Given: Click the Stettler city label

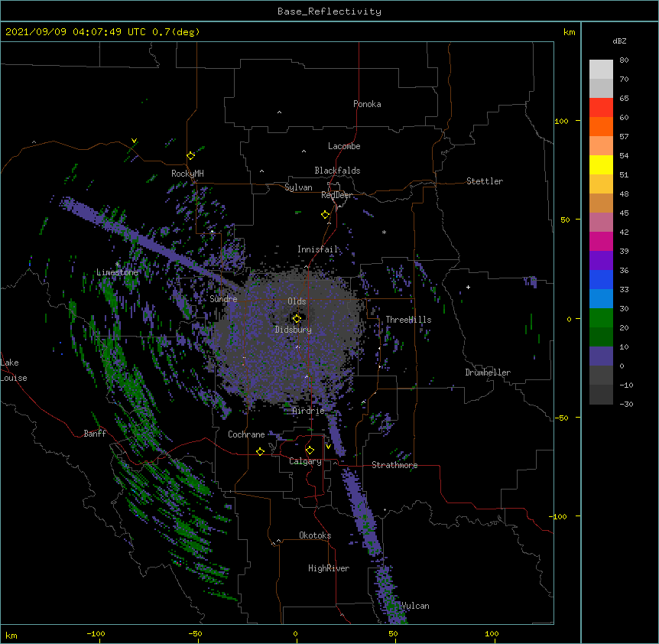Looking at the screenshot, I should 485,181.
